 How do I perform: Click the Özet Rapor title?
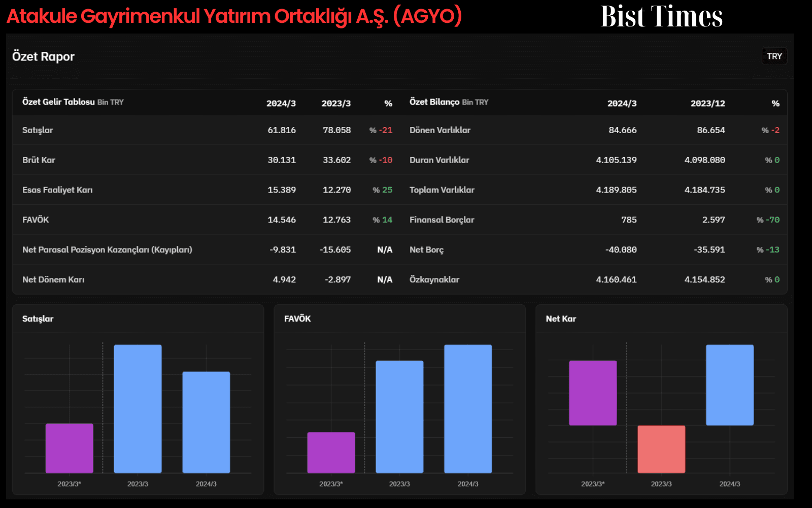click(x=43, y=56)
